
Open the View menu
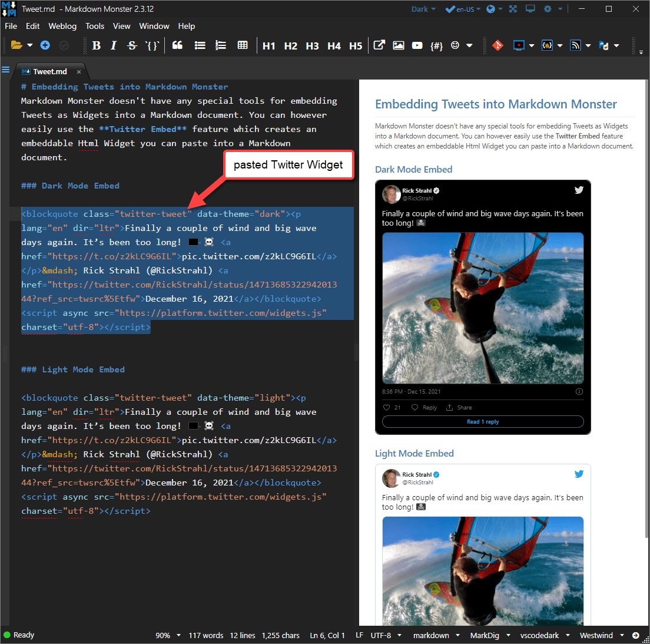[x=121, y=26]
